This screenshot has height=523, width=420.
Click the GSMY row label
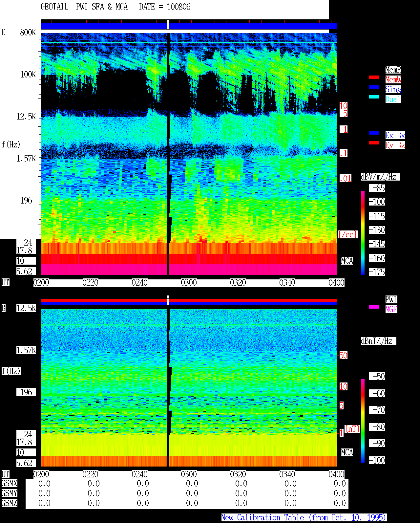click(x=9, y=493)
